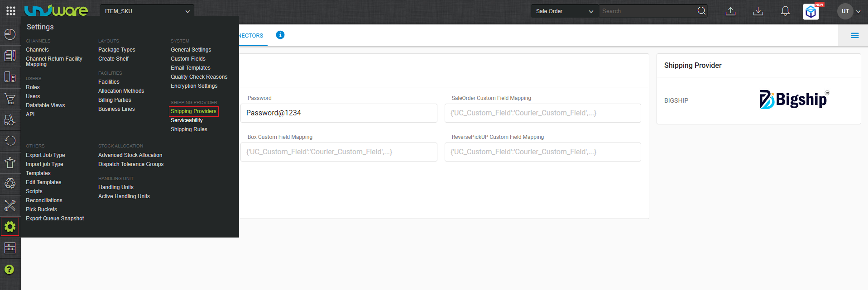
Task: Open the devices sidebar icon
Action: coord(10,77)
